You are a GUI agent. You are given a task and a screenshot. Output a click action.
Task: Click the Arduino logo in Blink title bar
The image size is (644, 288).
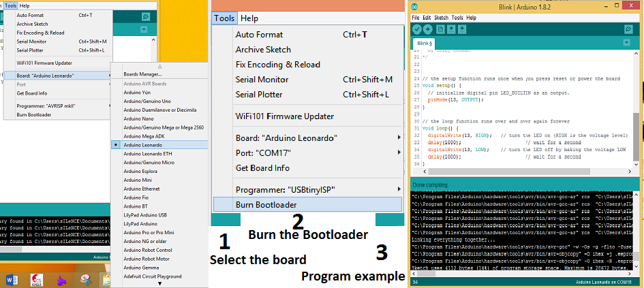click(414, 7)
